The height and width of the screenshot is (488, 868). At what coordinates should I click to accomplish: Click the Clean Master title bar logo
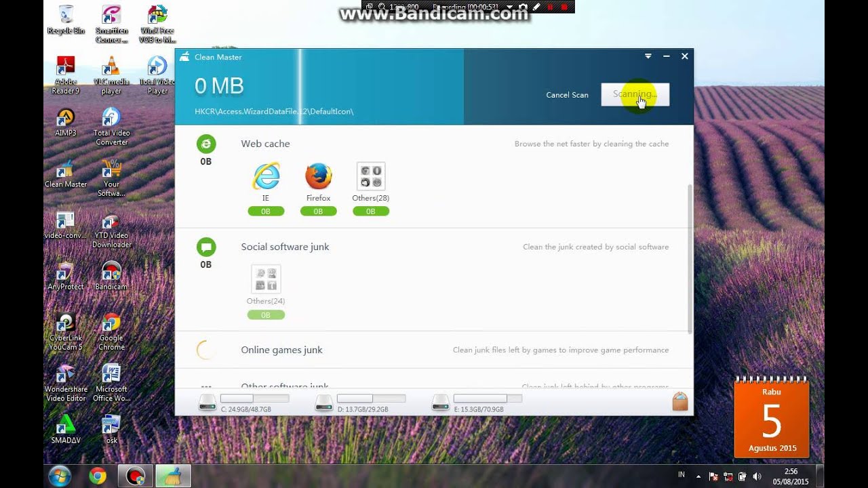184,57
